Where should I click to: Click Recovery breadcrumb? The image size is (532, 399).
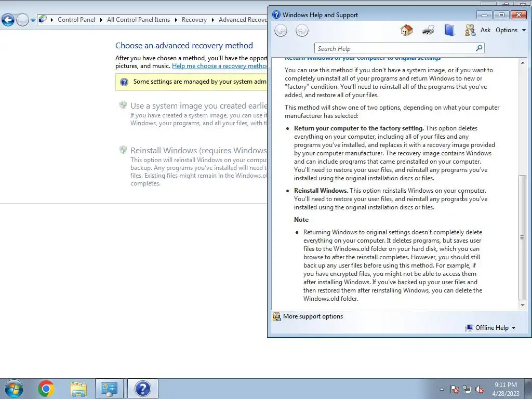pos(194,20)
